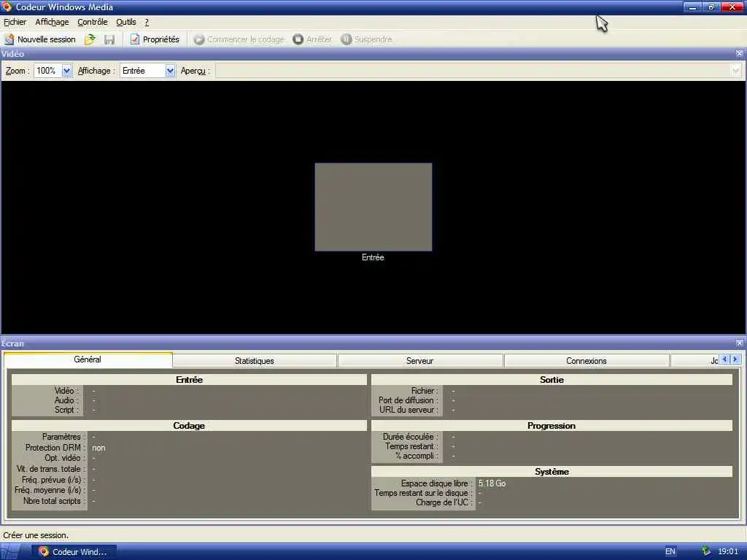Switch to the Connexions tab
The width and height of the screenshot is (747, 560).
pyautogui.click(x=587, y=361)
